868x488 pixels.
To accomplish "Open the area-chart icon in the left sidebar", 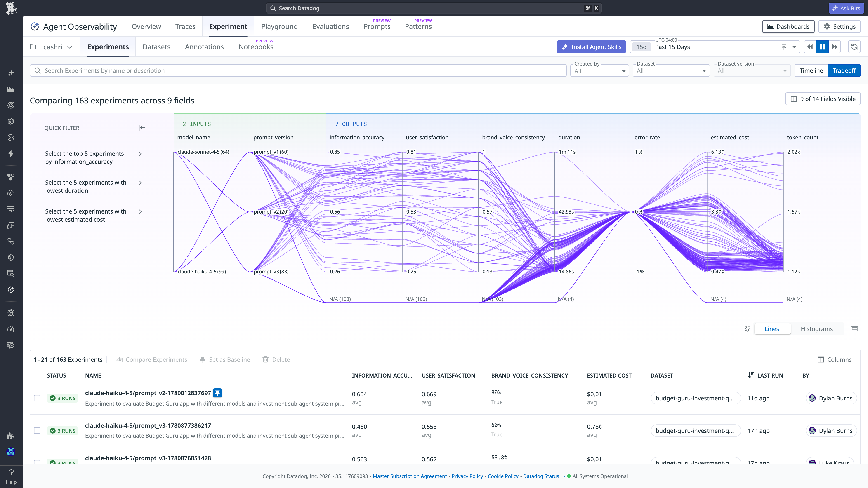I will pos(11,89).
